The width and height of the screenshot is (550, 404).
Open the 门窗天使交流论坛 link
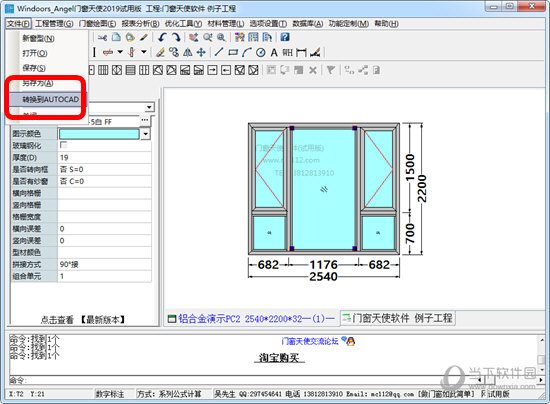point(310,341)
